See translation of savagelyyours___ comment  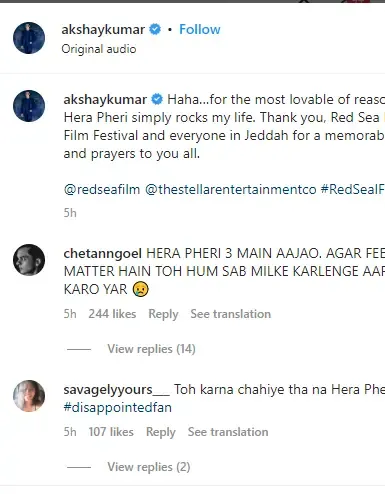tap(228, 432)
